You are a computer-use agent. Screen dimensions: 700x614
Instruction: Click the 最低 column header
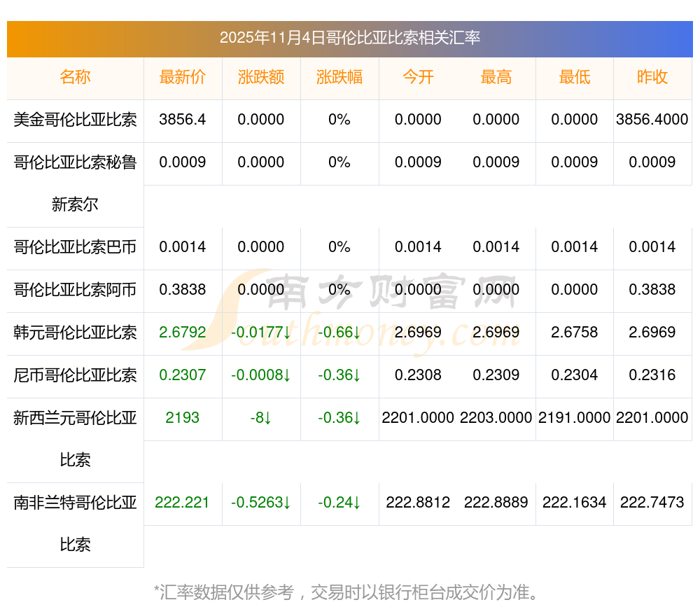coord(575,77)
